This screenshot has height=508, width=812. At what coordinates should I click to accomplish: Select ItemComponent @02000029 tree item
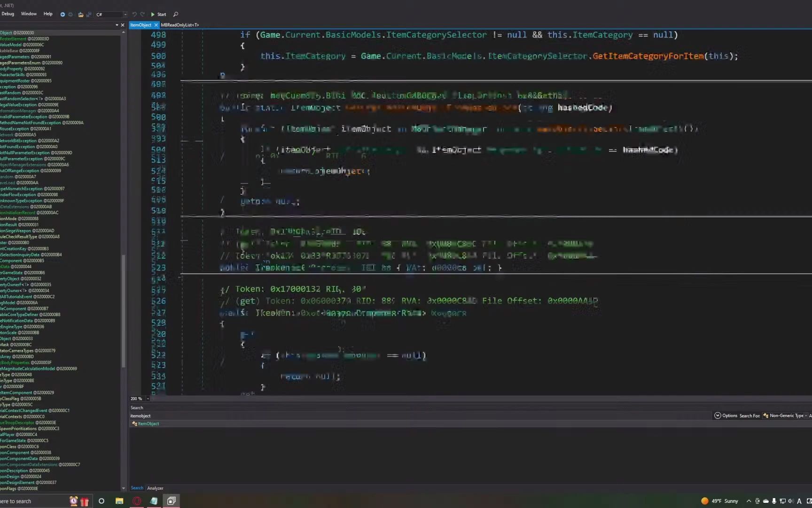click(27, 393)
